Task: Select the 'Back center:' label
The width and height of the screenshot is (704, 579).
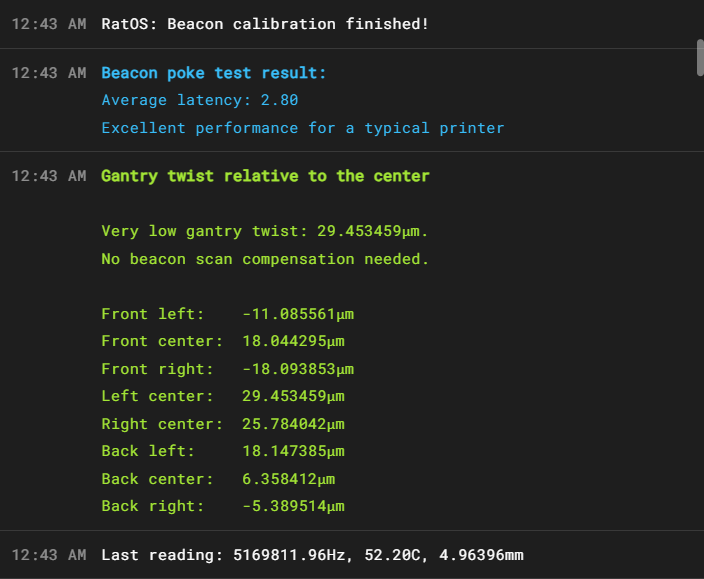Action: pos(157,479)
